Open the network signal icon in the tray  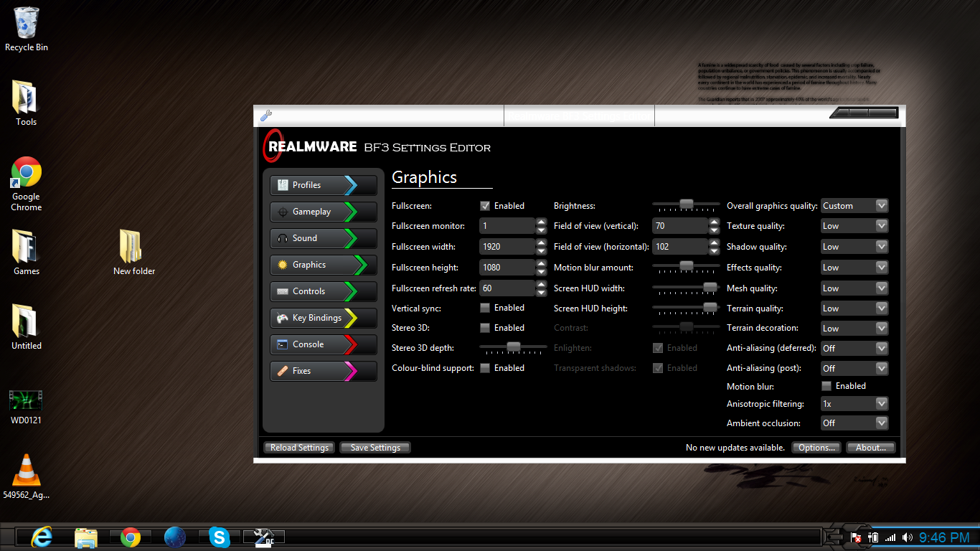[x=890, y=537]
